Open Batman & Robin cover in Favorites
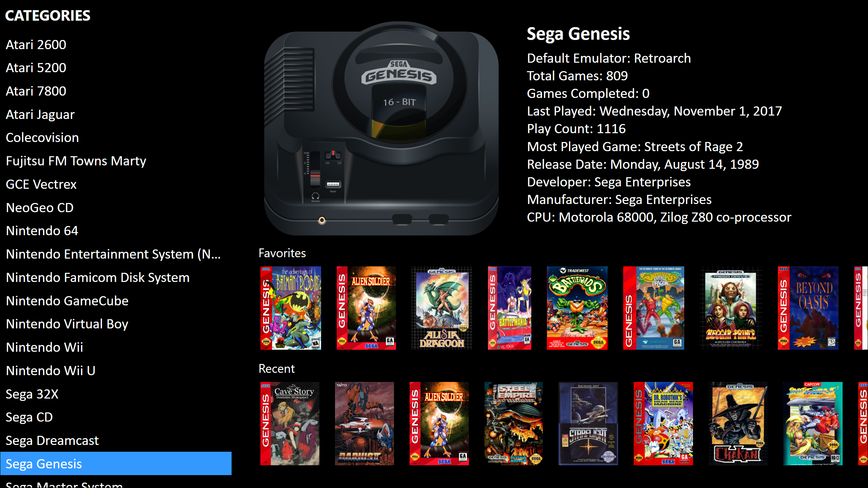Image resolution: width=868 pixels, height=488 pixels. tap(291, 308)
